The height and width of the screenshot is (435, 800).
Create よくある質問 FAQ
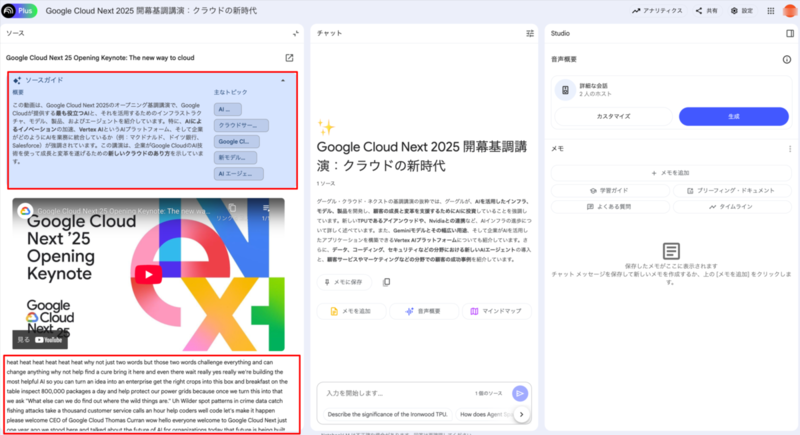coord(610,207)
